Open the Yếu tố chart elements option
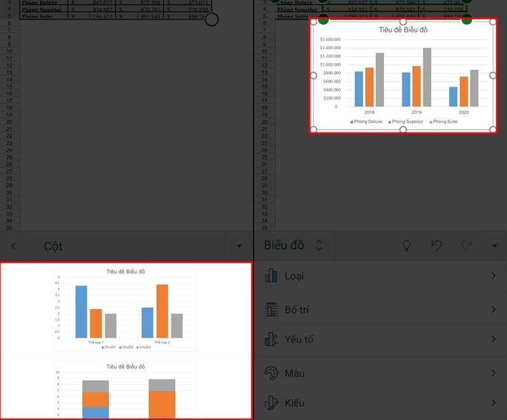 tap(381, 340)
